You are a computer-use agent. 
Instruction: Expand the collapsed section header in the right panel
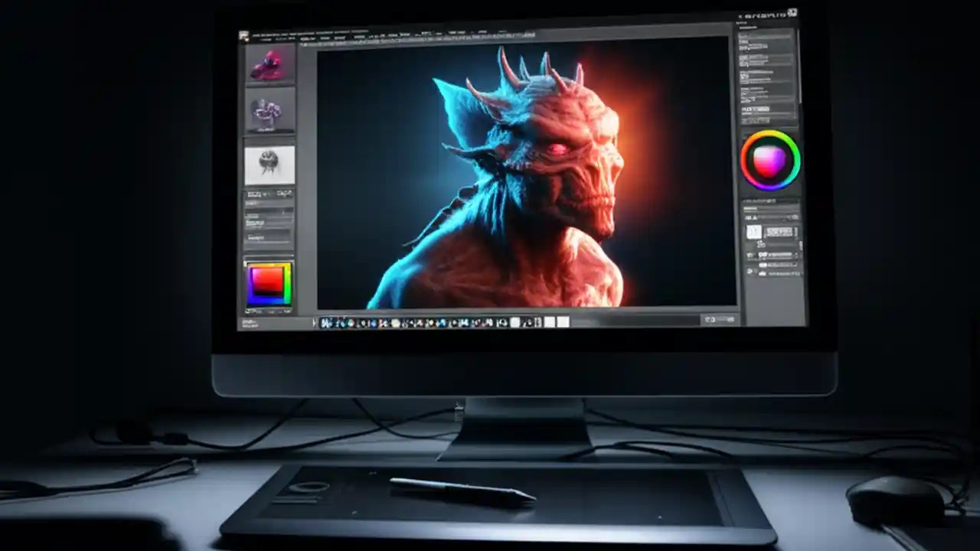(766, 109)
